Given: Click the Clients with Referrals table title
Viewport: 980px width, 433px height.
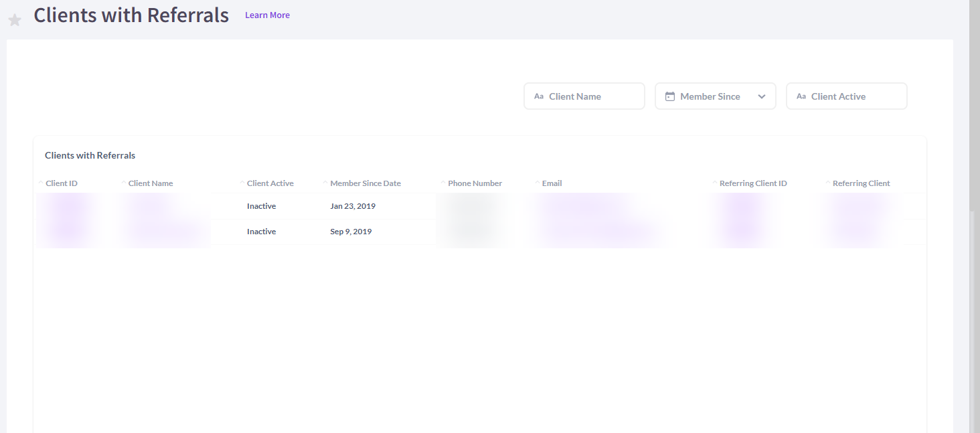Looking at the screenshot, I should pos(90,155).
